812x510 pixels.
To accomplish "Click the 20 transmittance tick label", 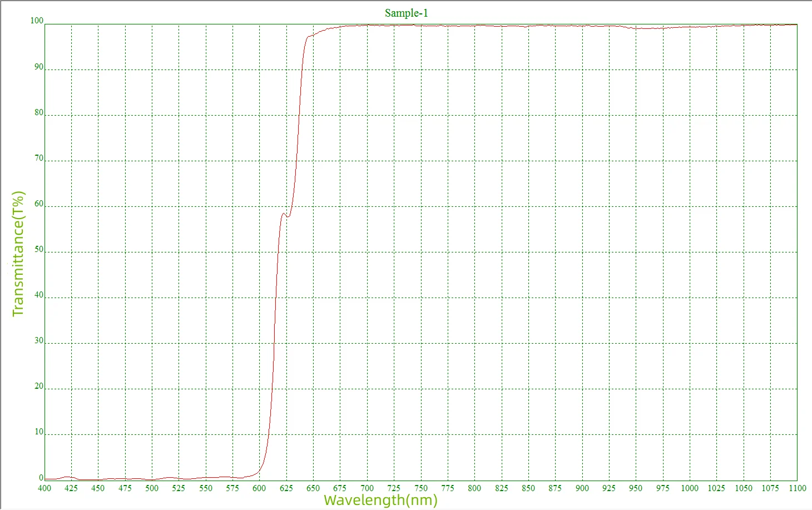I will 39,386.
